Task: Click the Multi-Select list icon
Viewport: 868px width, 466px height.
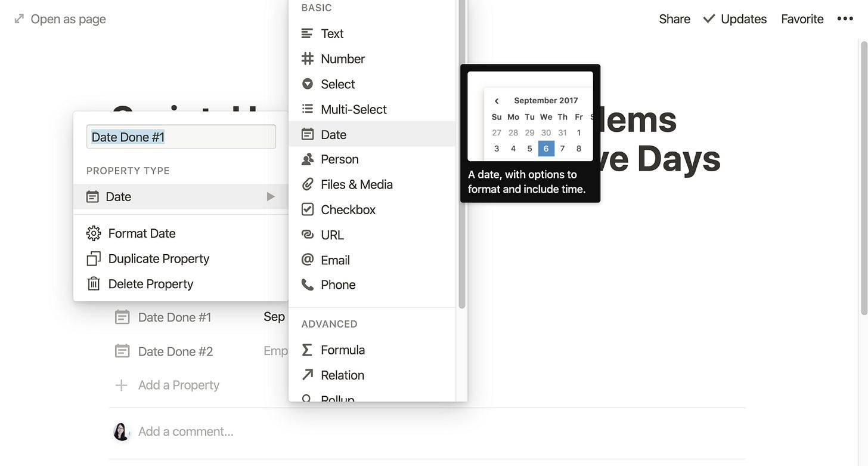Action: click(x=307, y=109)
